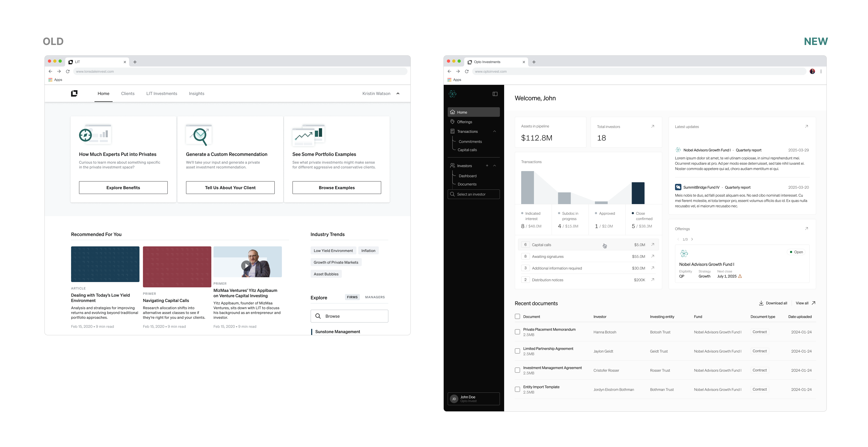This screenshot has width=868, height=447.
Task: Click the Transactions receipt icon
Action: click(452, 131)
